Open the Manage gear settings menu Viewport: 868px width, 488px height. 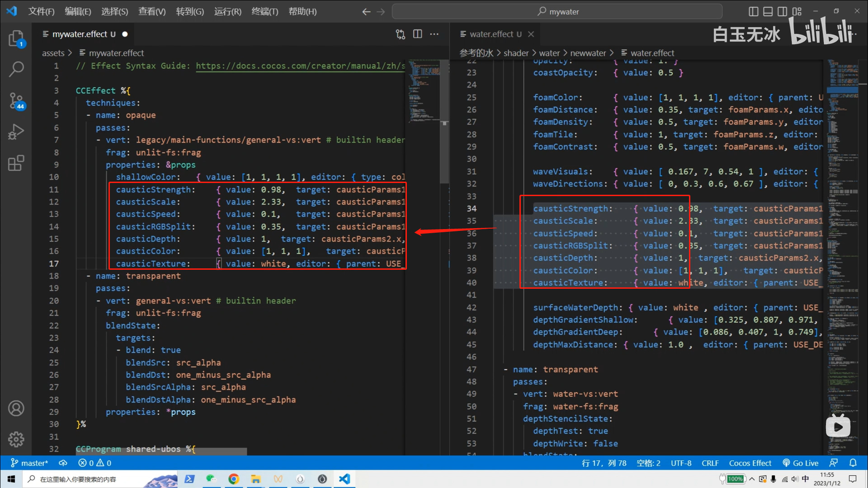pyautogui.click(x=16, y=439)
